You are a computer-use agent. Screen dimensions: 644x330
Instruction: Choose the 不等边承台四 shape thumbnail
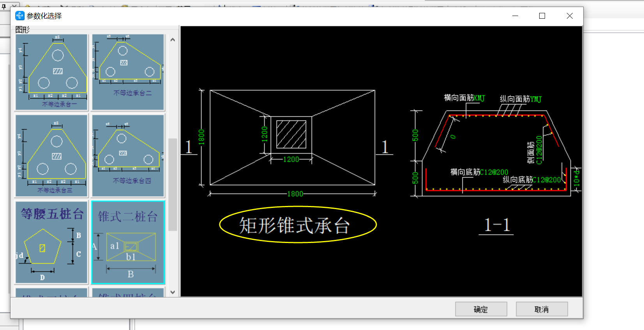tap(128, 156)
